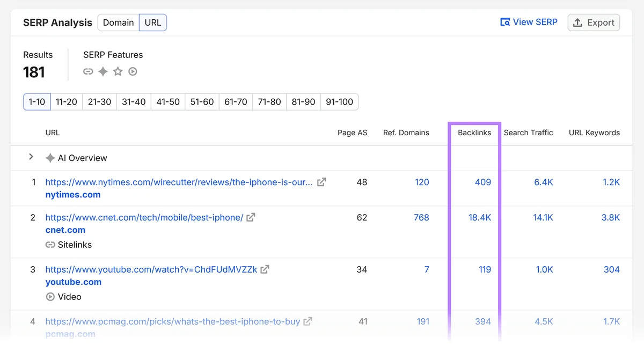Click the sparkle icon in AI Overview row
Screen dimensions: 644x345
(50, 158)
